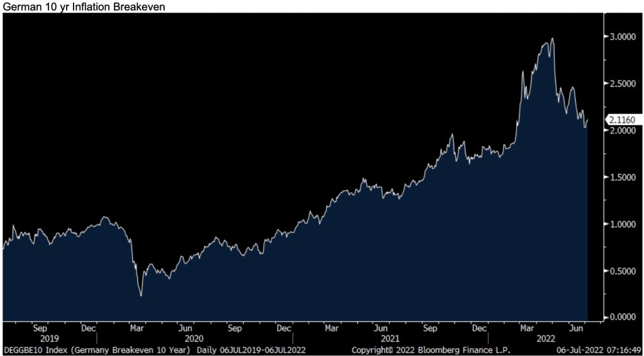
Task: Click the 0.0000 y-axis label
Action: (x=621, y=318)
